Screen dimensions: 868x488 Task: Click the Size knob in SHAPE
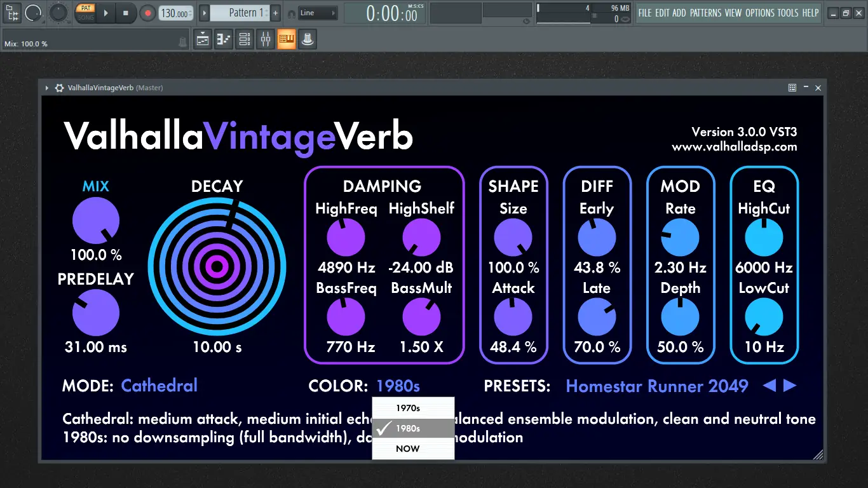point(513,238)
